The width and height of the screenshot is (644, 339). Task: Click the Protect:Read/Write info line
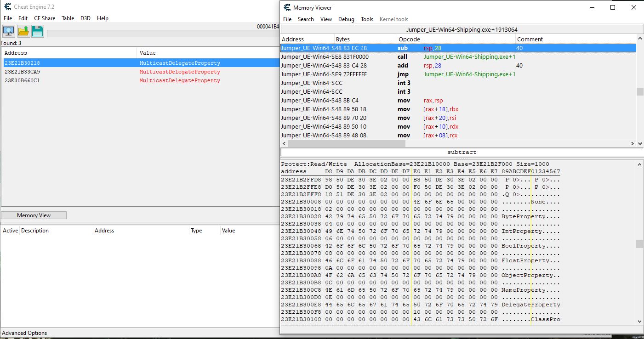point(415,164)
